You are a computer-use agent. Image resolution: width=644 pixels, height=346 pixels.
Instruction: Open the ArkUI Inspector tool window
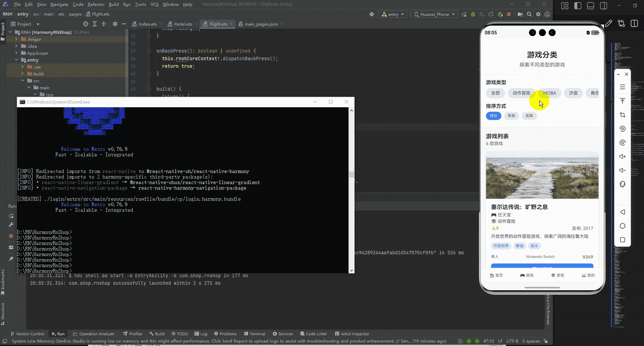coord(351,334)
